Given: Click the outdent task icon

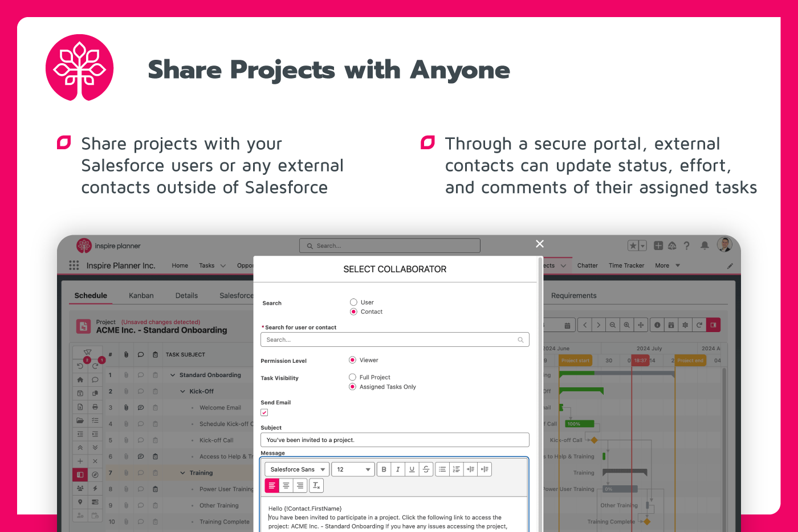Looking at the screenshot, I should click(x=80, y=434).
